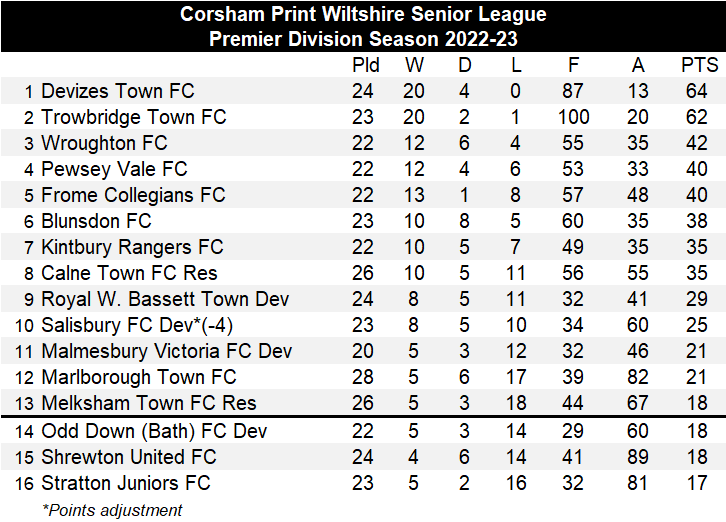The image size is (726, 522).
Task: Choose Kintbury Rangers FC
Action: point(132,247)
